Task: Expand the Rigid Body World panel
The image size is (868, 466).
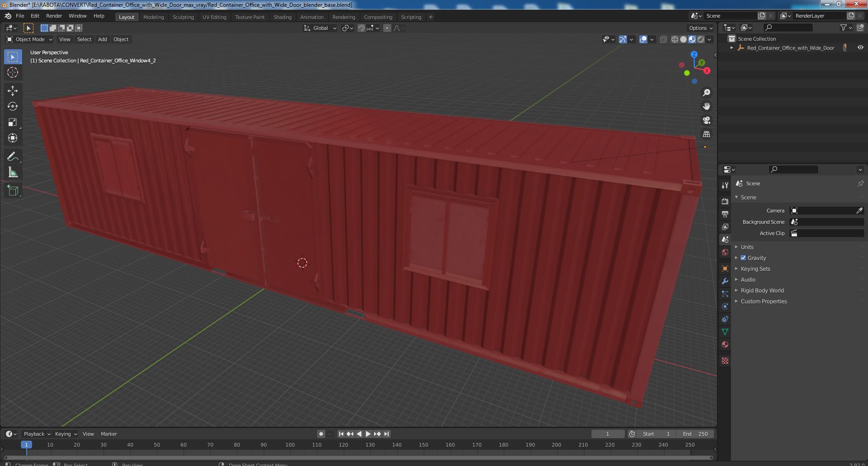Action: 762,290
